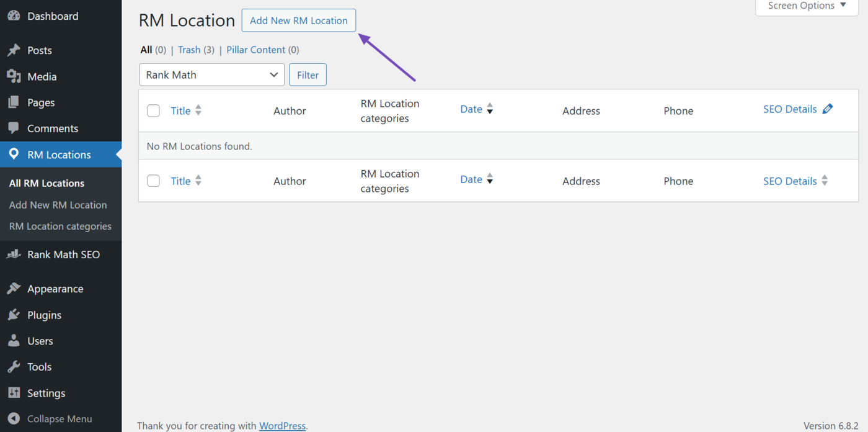
Task: Click sort arrows next to header Date
Action: 490,109
